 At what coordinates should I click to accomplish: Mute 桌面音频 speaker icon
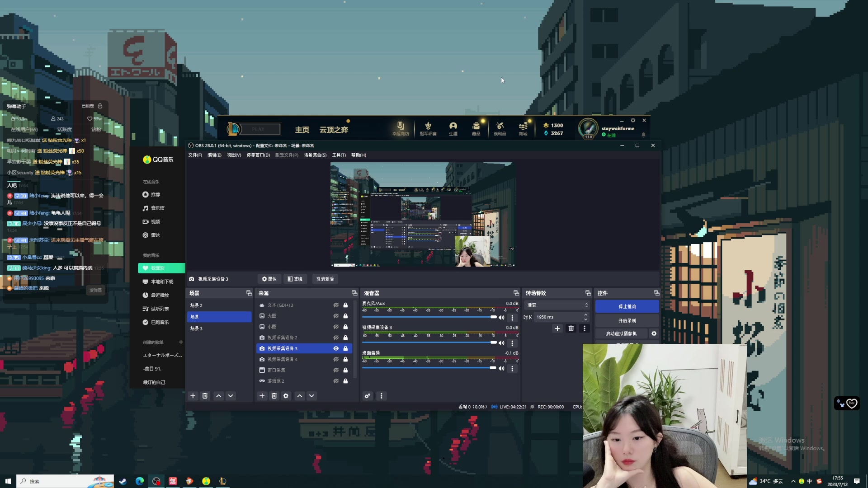click(501, 368)
